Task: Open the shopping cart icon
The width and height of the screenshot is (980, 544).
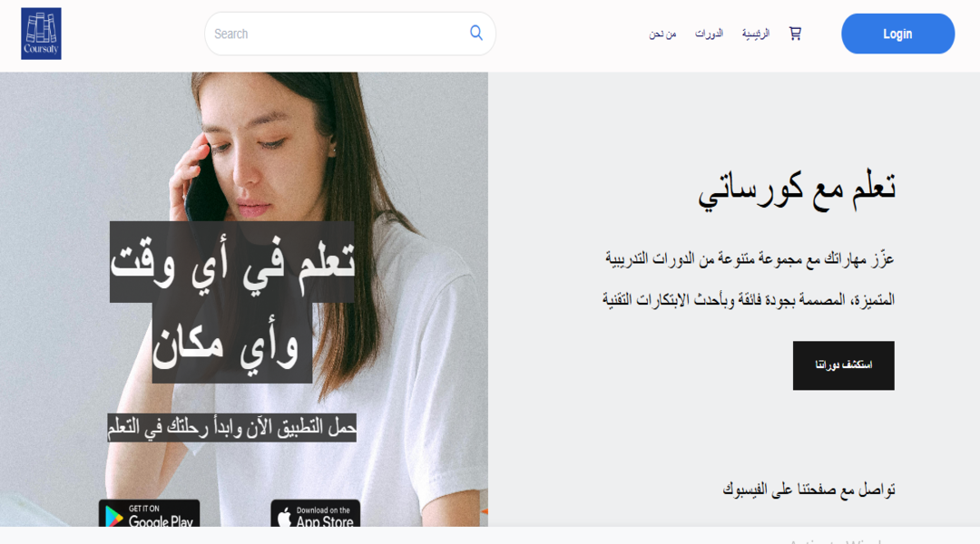Action: tap(795, 34)
